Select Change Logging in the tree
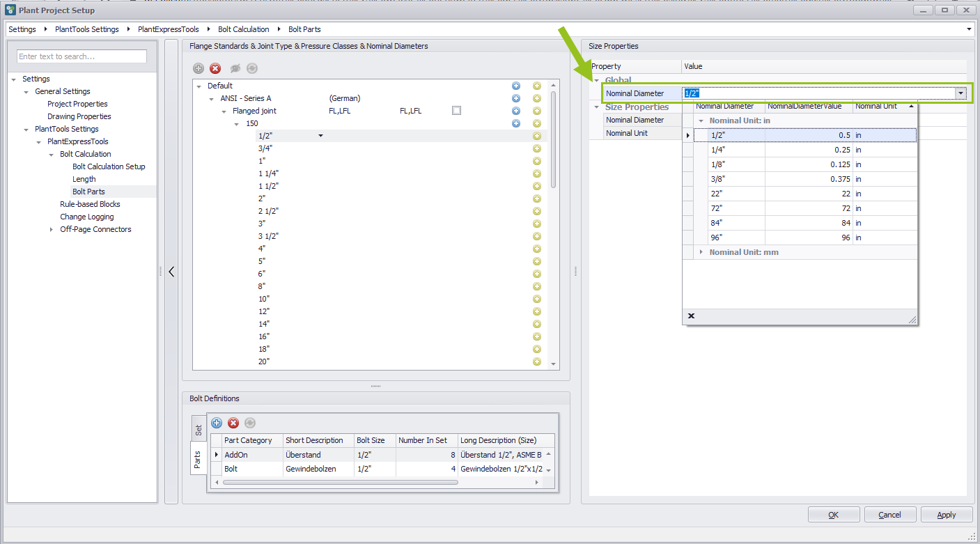 click(87, 217)
